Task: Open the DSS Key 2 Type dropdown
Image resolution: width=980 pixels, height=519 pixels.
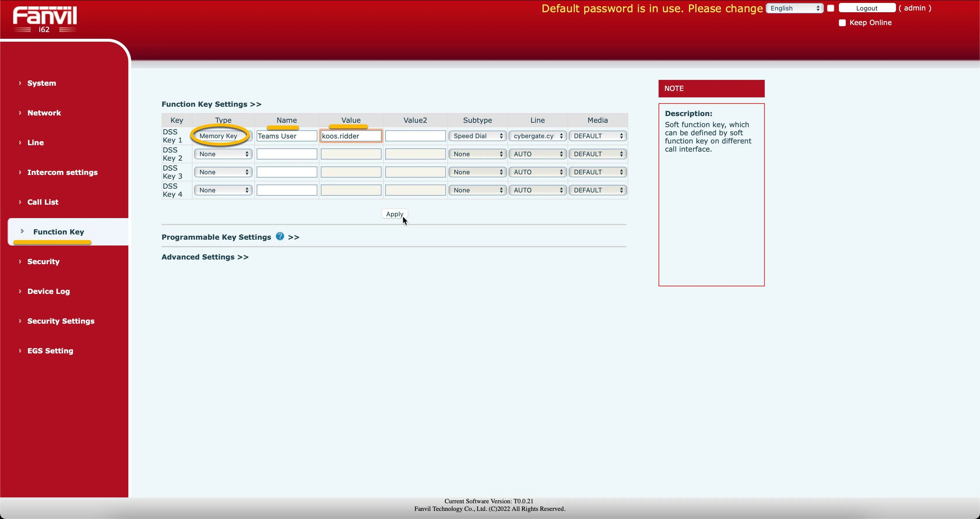Action: [x=223, y=154]
